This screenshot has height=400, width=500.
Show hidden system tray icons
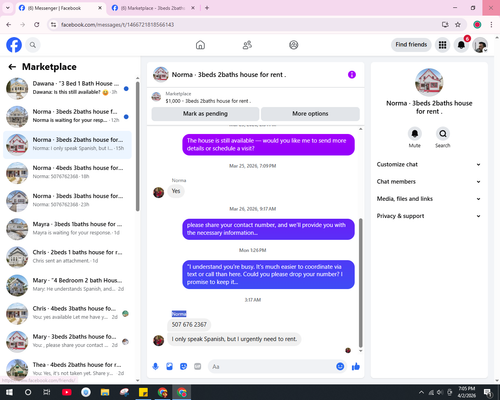click(x=421, y=392)
